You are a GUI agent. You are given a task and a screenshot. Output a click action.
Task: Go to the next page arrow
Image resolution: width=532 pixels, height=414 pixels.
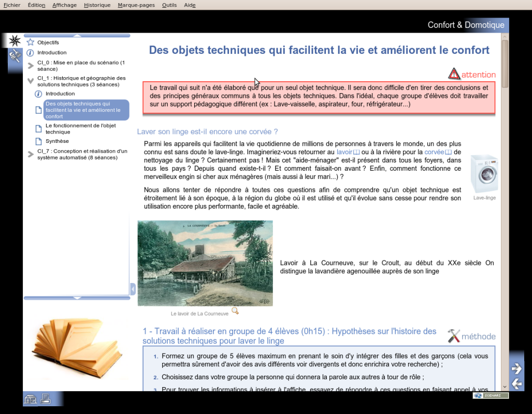pos(516,368)
